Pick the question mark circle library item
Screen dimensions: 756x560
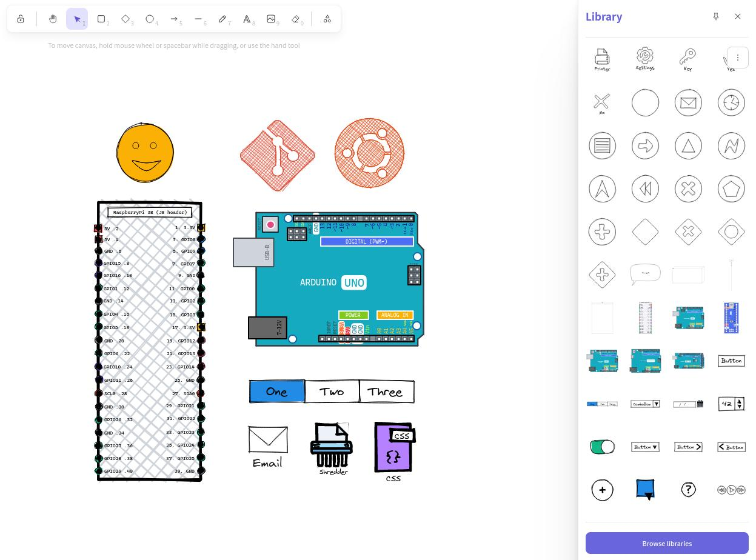click(688, 490)
